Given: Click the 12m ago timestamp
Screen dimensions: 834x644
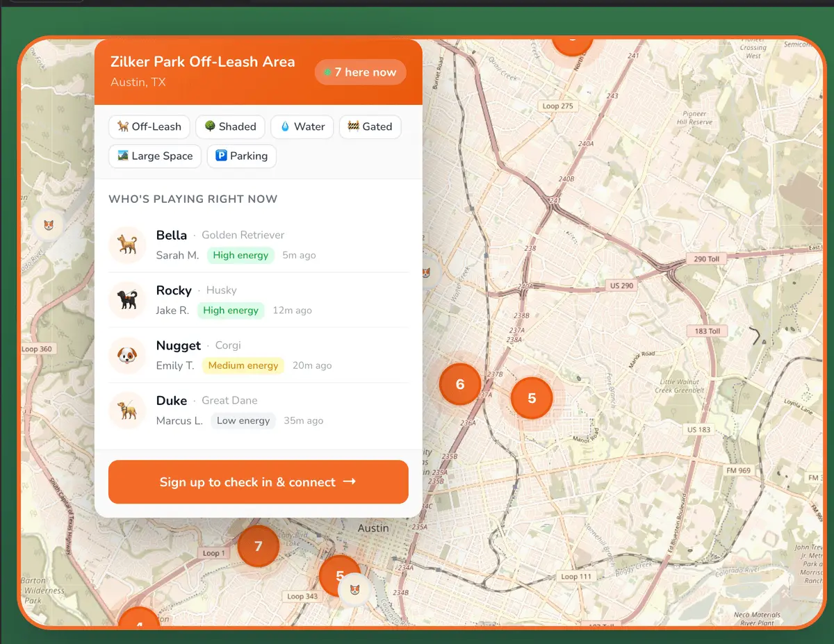Looking at the screenshot, I should point(293,310).
